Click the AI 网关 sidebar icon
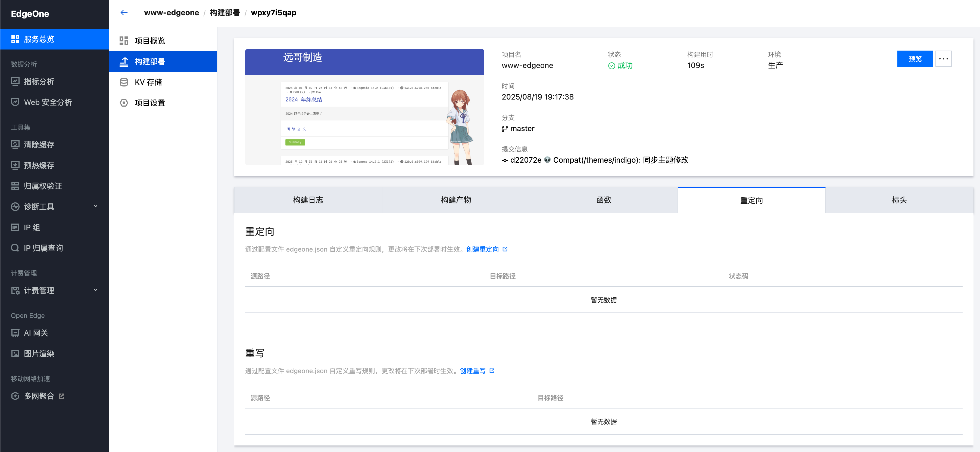Viewport: 980px width, 452px height. coord(15,333)
